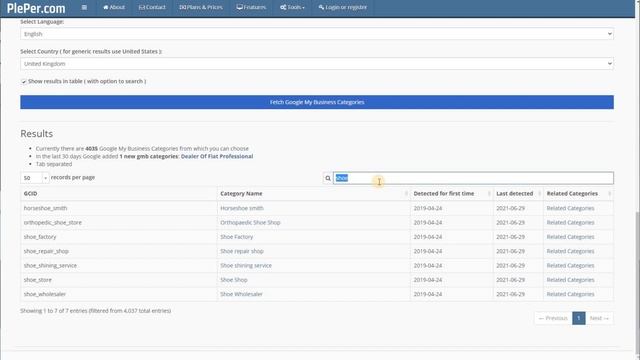
Task: Select the horseshoe_smith GCID cell
Action: (119, 208)
